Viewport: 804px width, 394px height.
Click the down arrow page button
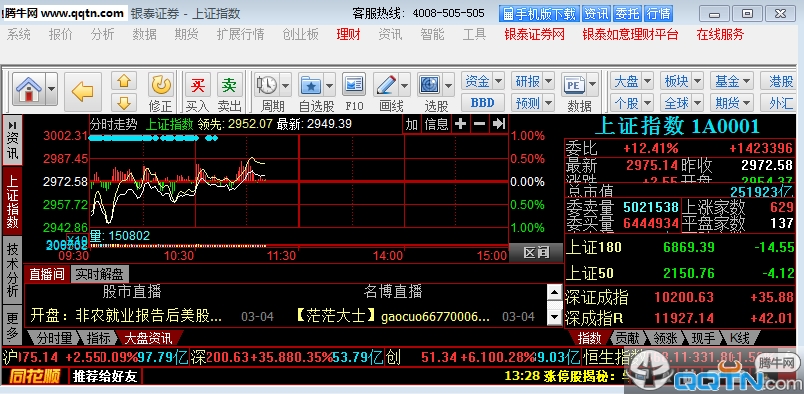124,102
